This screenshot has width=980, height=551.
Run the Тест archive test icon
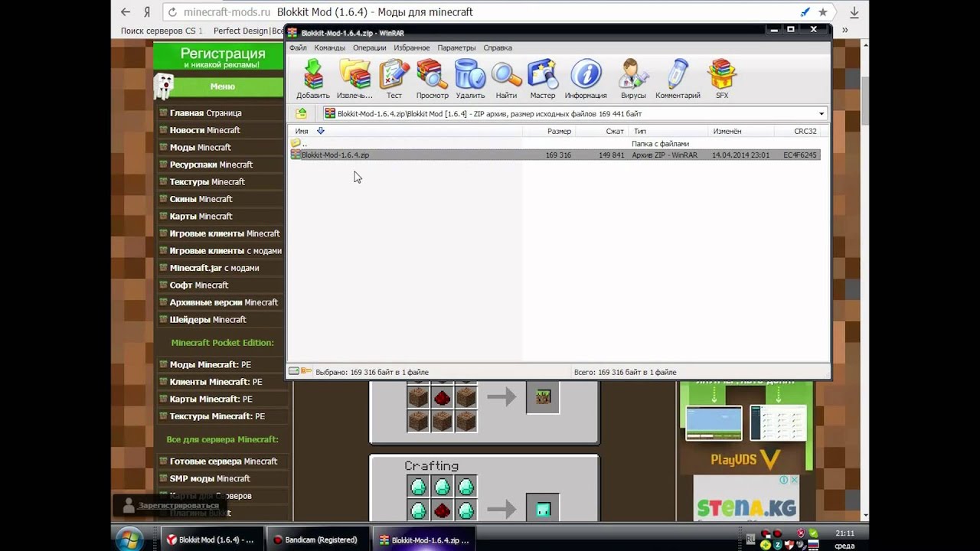click(x=394, y=80)
